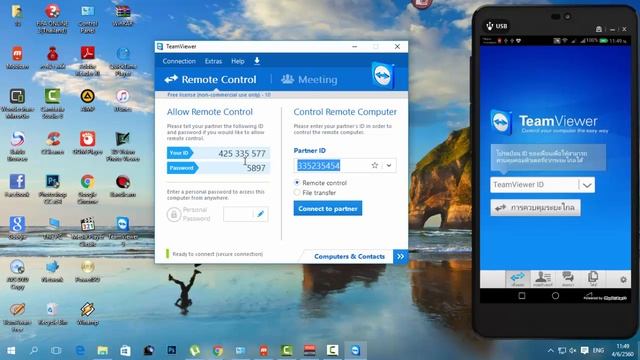The height and width of the screenshot is (360, 640).
Task: Click the active TeamViewer taskbar icon
Action: pos(356,350)
